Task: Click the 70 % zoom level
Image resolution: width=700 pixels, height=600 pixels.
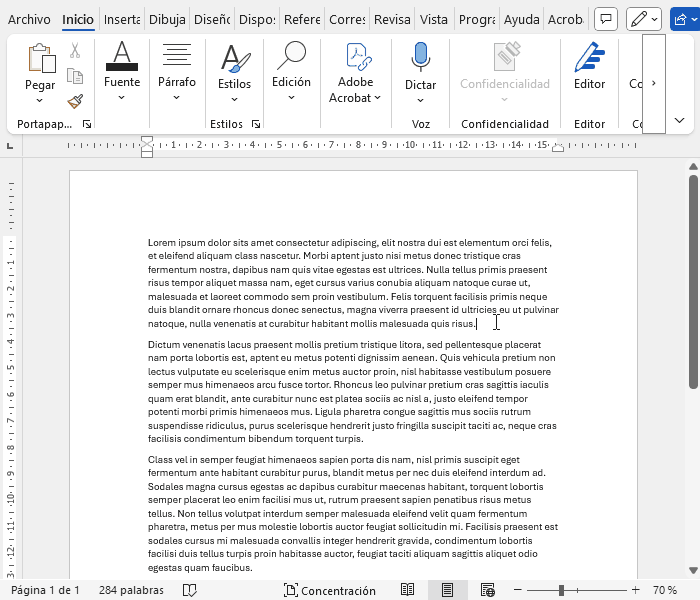Action: [x=665, y=590]
